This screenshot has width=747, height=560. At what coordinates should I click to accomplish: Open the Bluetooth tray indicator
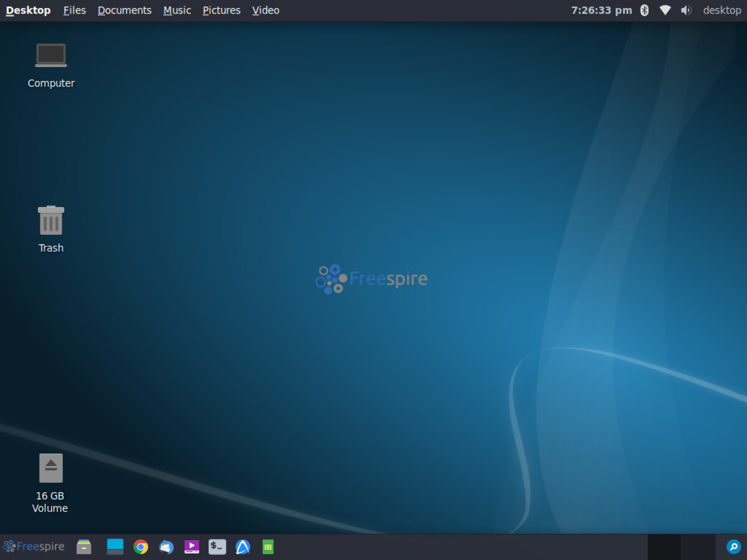tap(645, 10)
